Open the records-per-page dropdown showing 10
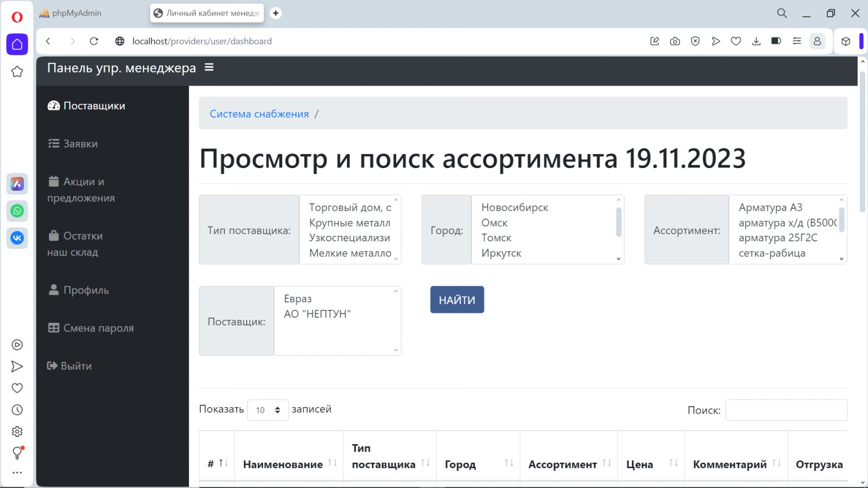This screenshot has width=868, height=488. 268,410
